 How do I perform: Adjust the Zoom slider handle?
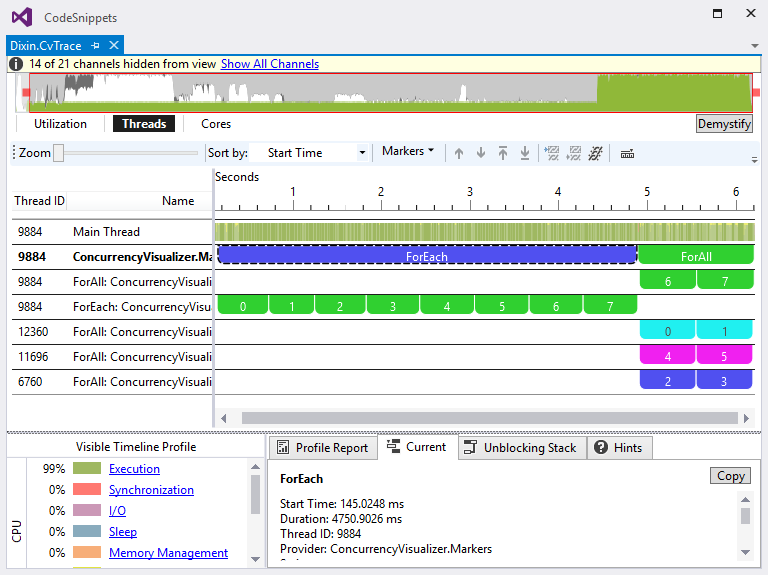(58, 153)
